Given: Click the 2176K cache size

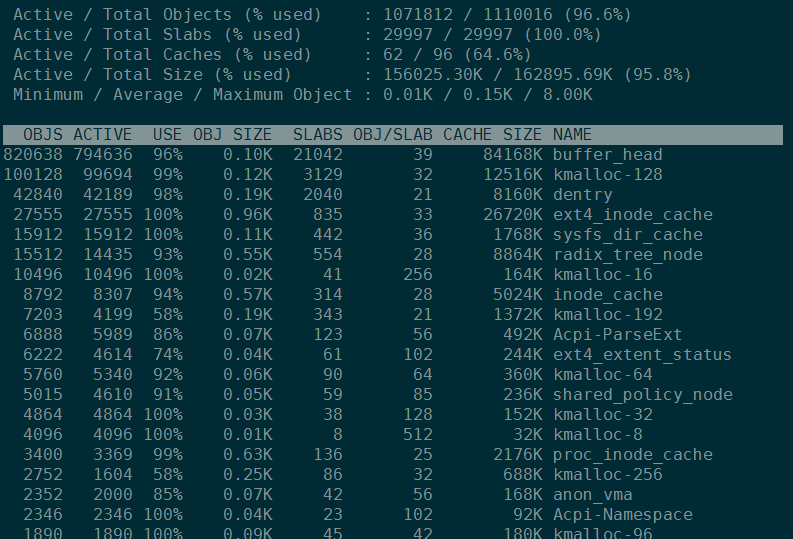Looking at the screenshot, I should point(517,454).
